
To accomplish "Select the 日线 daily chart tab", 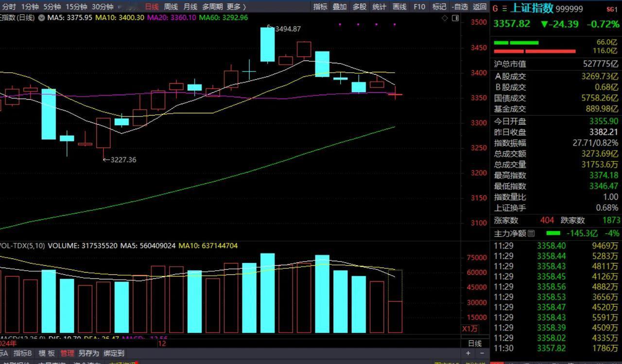I will 152,7.
